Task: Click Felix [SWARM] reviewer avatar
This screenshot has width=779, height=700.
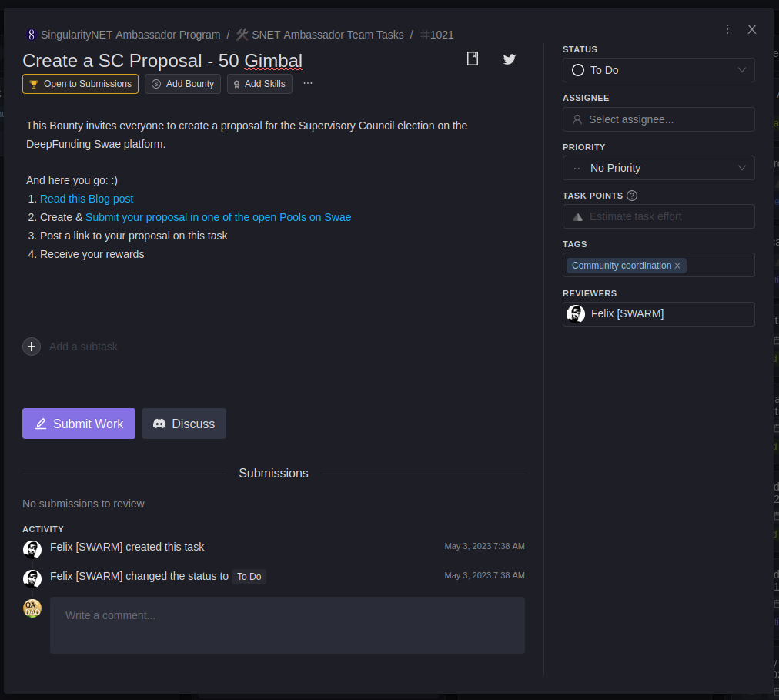Action: [x=576, y=314]
